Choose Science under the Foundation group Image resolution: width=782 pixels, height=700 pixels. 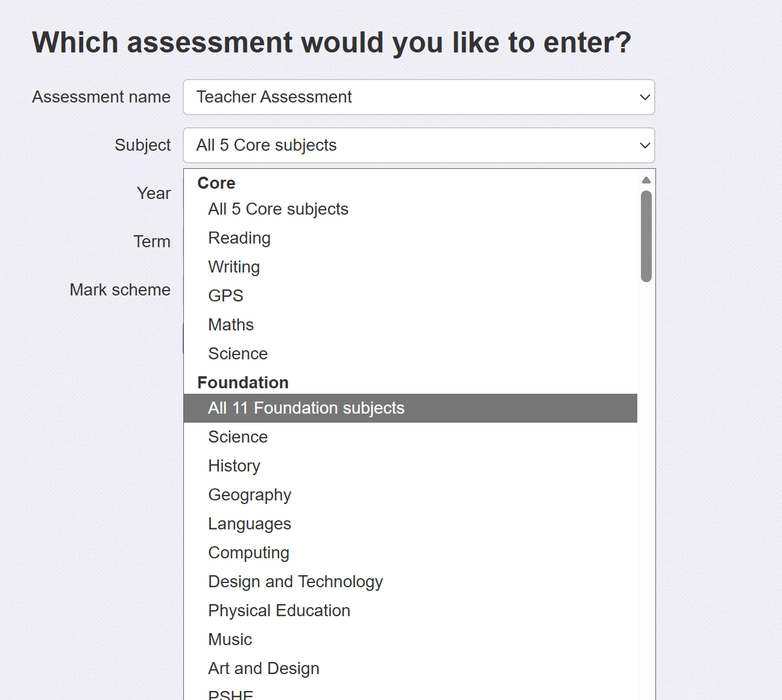[238, 437]
